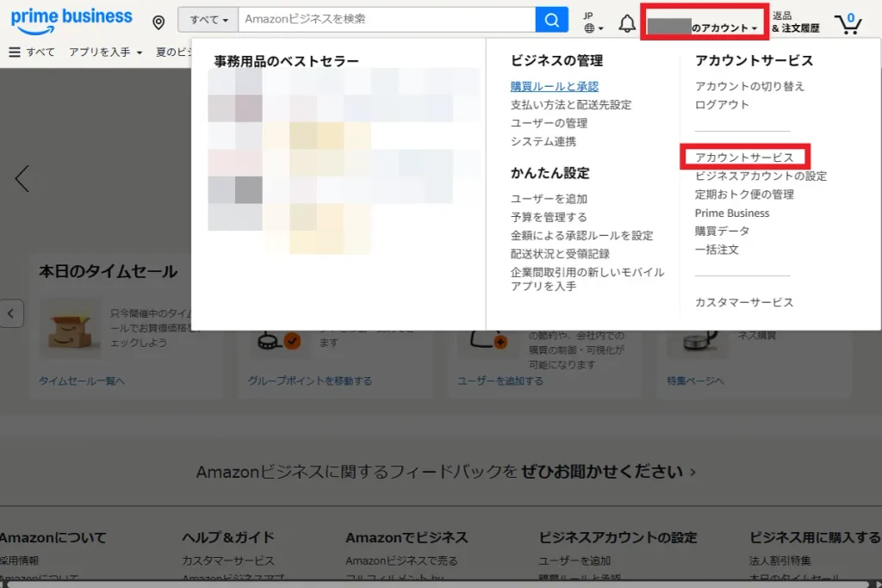
Task: Open 定期おトク便の管理
Action: (x=744, y=195)
